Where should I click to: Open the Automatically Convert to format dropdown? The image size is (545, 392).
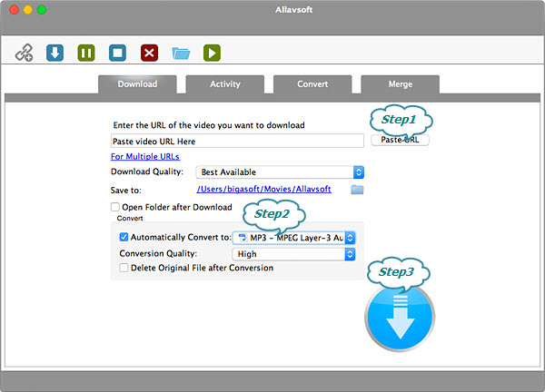(x=293, y=238)
